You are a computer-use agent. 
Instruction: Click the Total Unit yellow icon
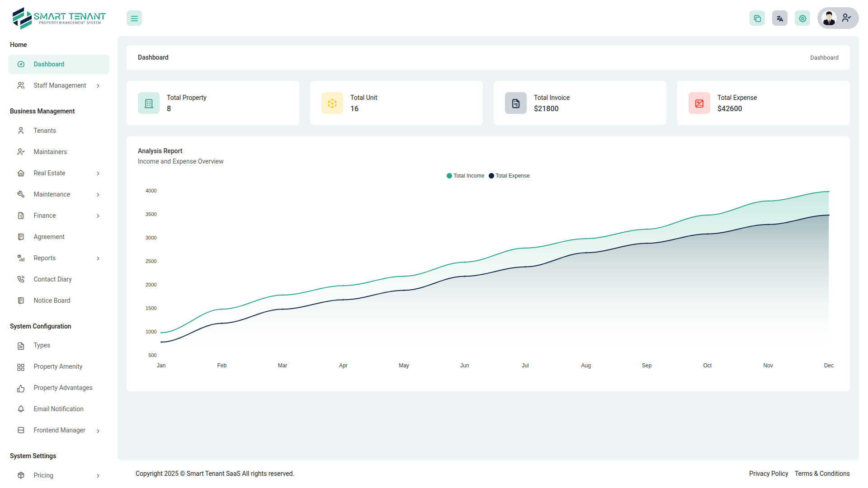pyautogui.click(x=332, y=103)
